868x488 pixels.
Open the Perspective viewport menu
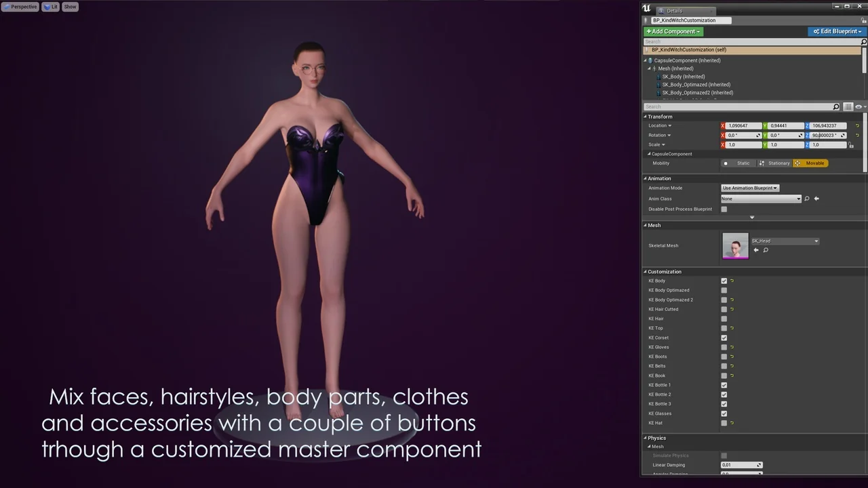click(20, 7)
